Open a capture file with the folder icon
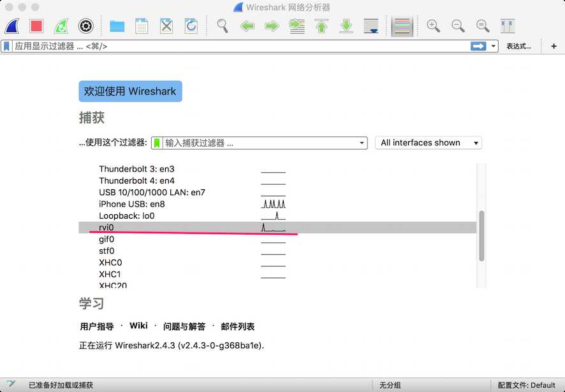The height and width of the screenshot is (392, 565). (x=117, y=26)
